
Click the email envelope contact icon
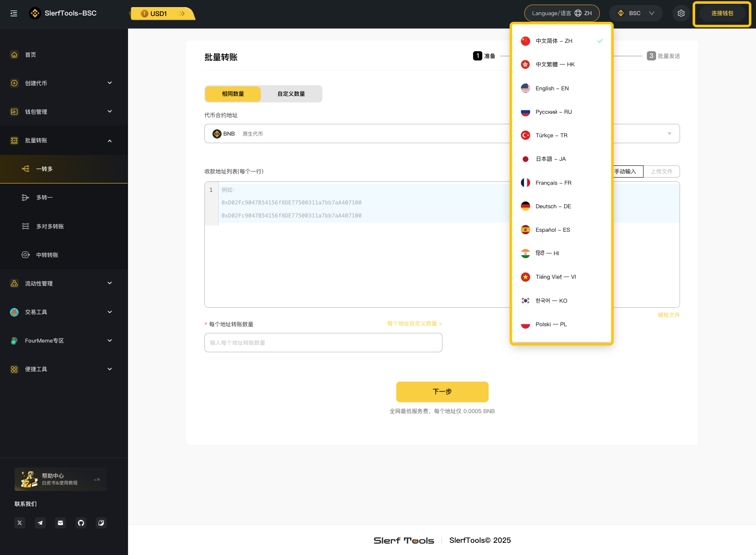(60, 523)
